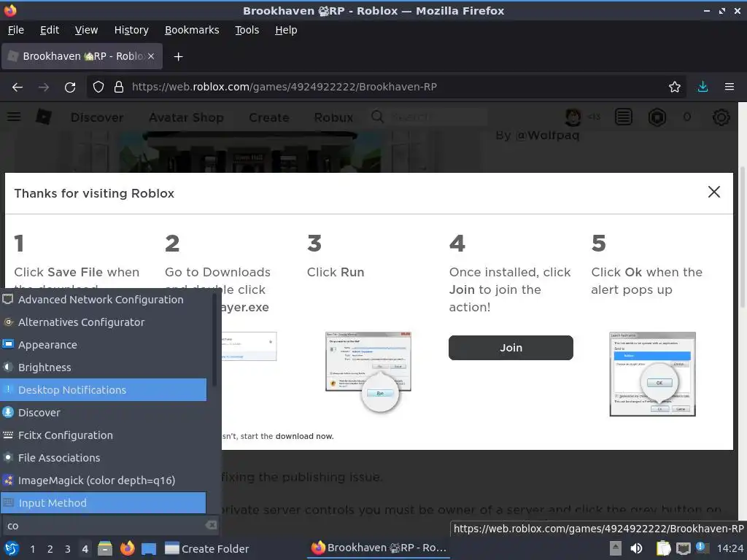This screenshot has width=747, height=560.
Task: Open the View menu
Action: point(86,30)
